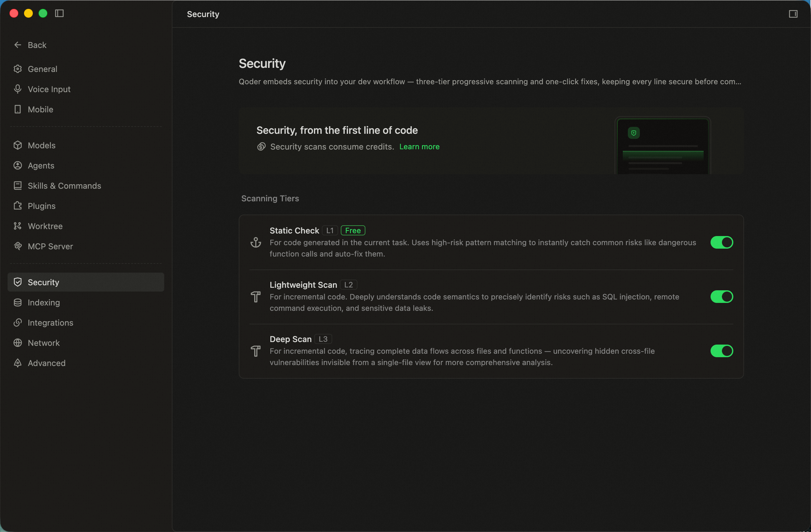Click 'Security, from the first line of code' heading
Screen dimensions: 811x532
(337, 130)
